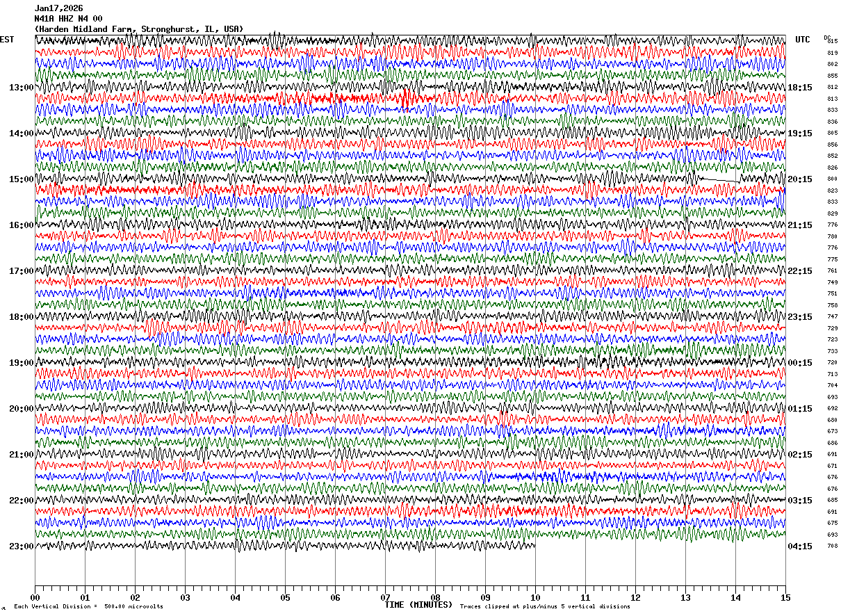Click the UTC column header

coord(803,40)
